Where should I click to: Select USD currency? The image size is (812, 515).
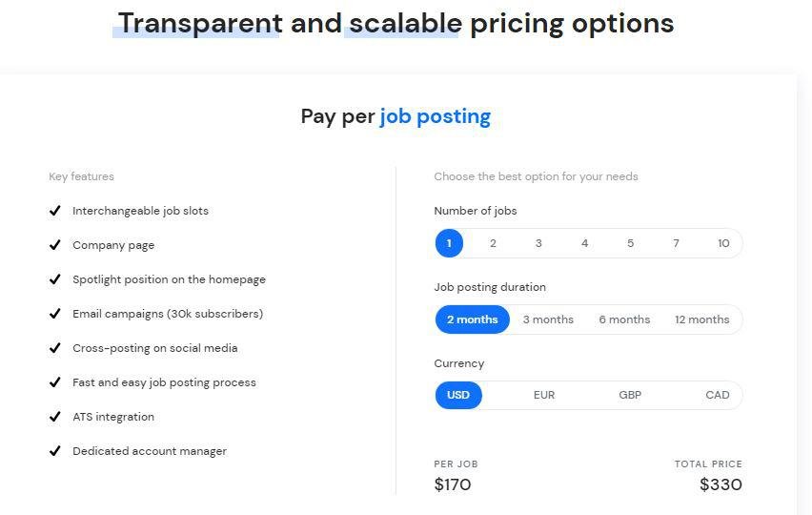[458, 395]
